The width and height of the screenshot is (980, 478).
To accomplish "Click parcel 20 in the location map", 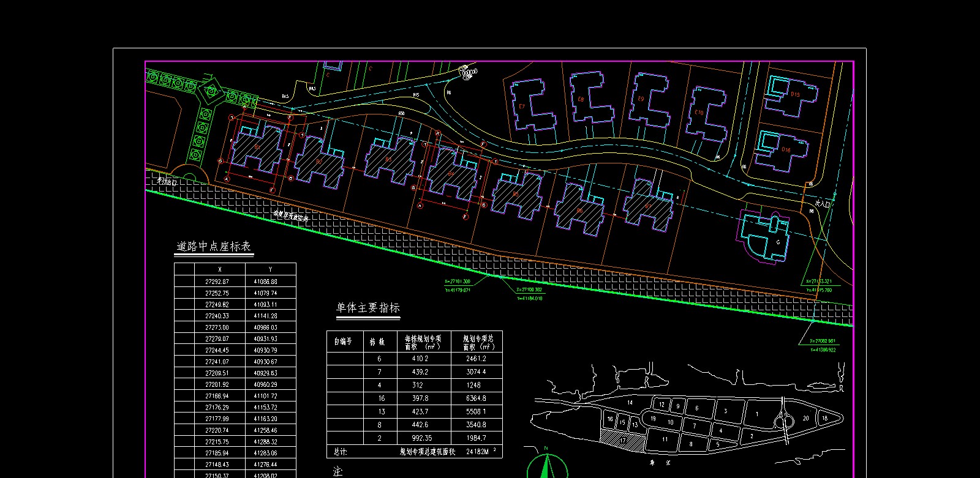I will tap(805, 419).
